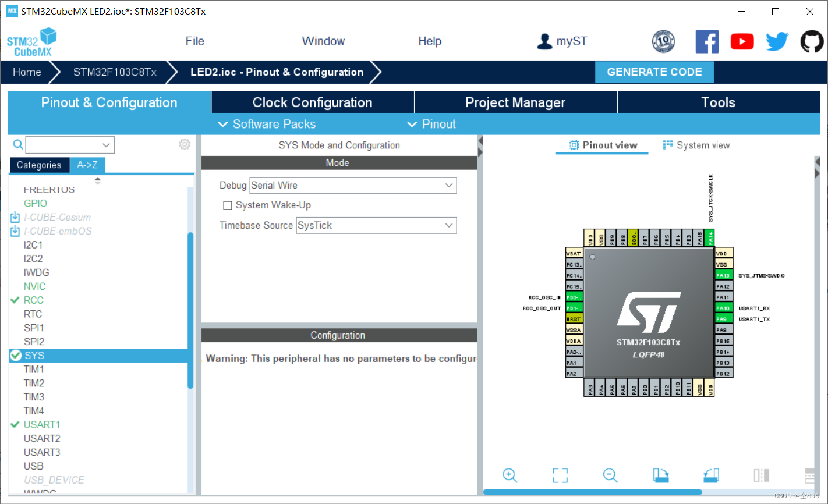
Task: Open the YouTube icon link
Action: [742, 41]
